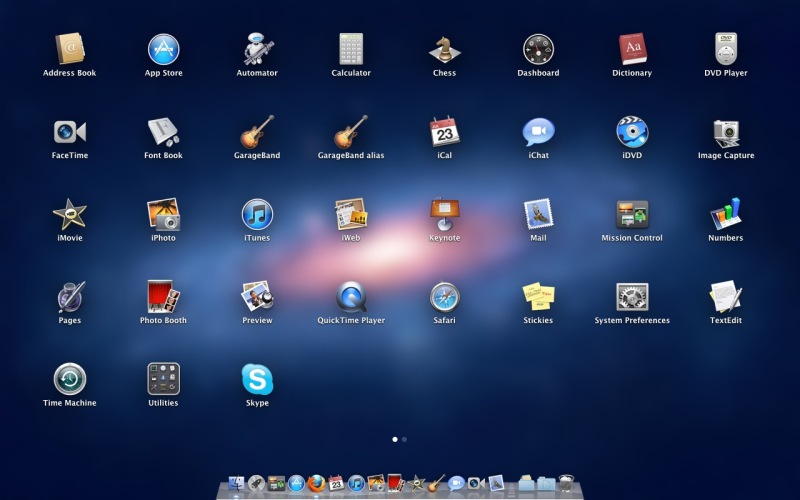
Task: Launch Image Capture
Action: pos(726,132)
